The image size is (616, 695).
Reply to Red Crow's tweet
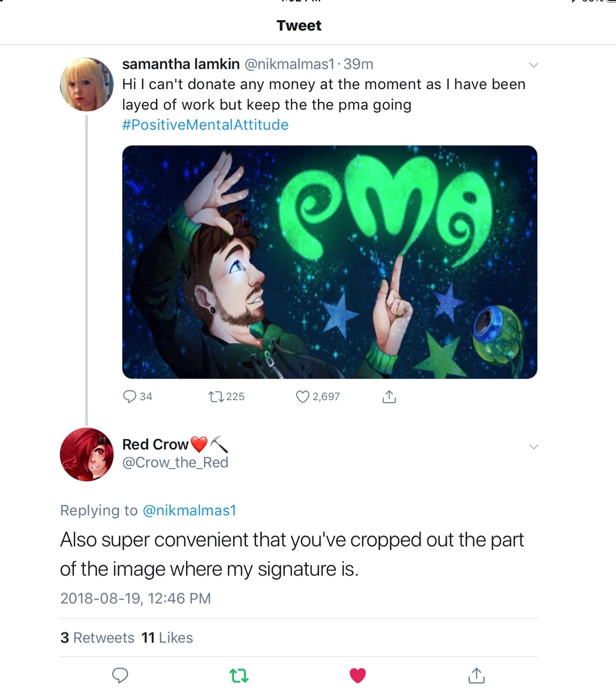pos(120,675)
